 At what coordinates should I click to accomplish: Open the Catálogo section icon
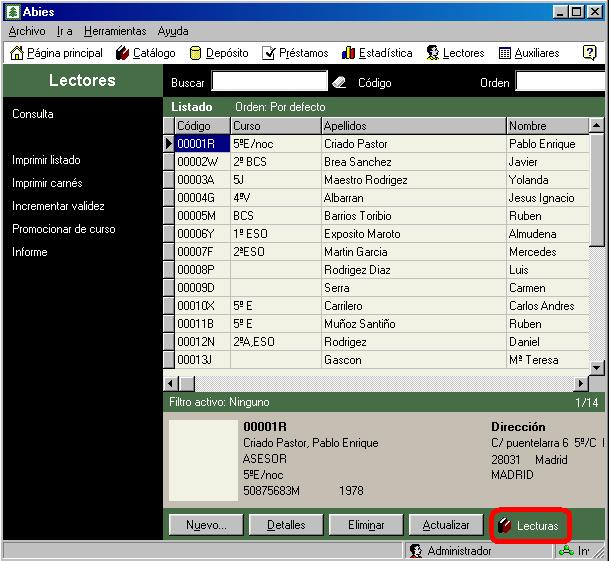click(x=145, y=53)
